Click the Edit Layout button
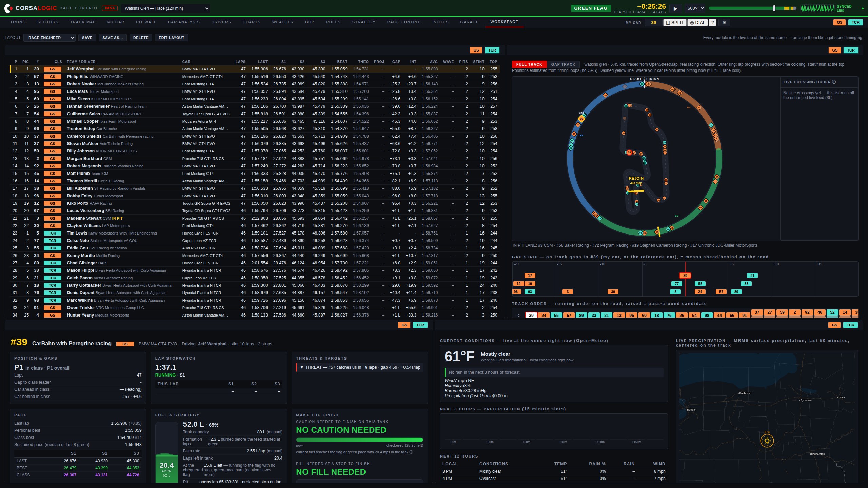Screen dimensions: 868x488 click(x=172, y=38)
